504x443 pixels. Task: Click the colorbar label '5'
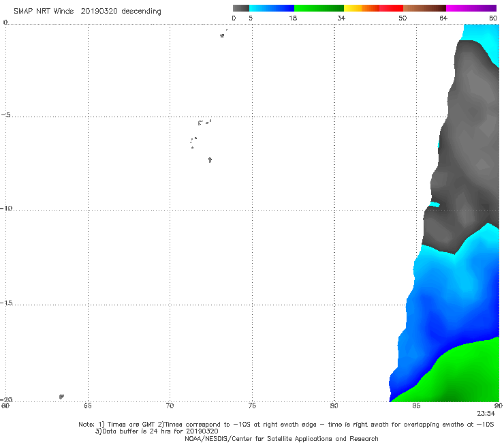point(251,18)
